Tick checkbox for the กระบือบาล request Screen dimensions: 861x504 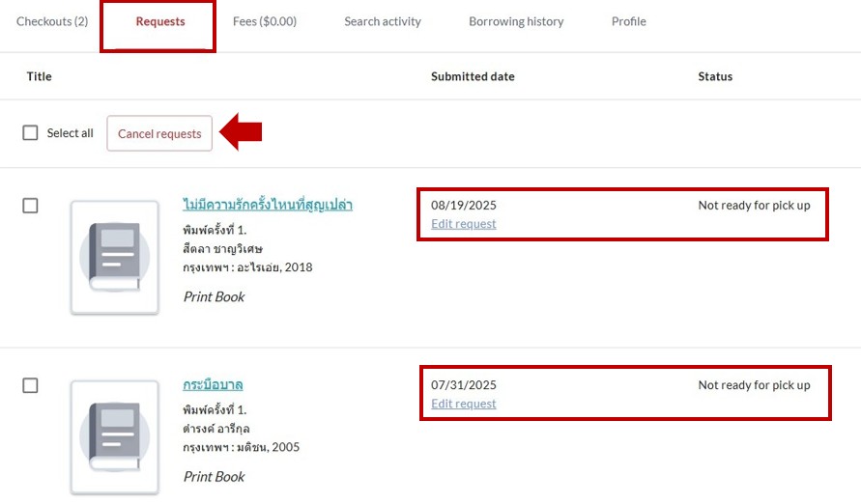point(31,385)
